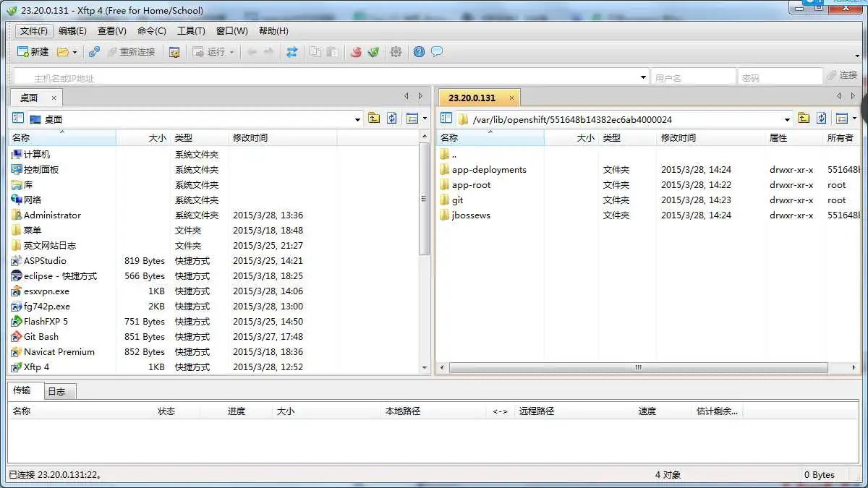Screen dimensions: 868x488
Task: Click the 用户名 username field
Action: click(x=694, y=77)
